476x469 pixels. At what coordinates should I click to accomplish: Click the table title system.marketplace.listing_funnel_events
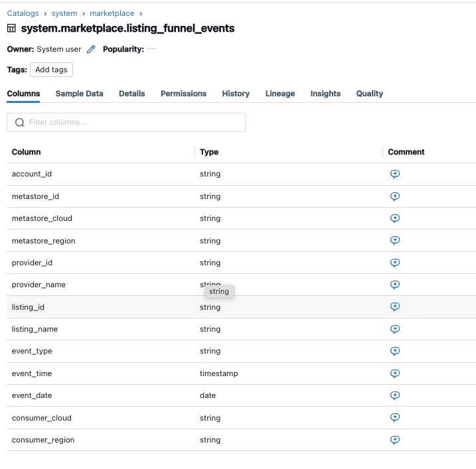[x=127, y=29]
